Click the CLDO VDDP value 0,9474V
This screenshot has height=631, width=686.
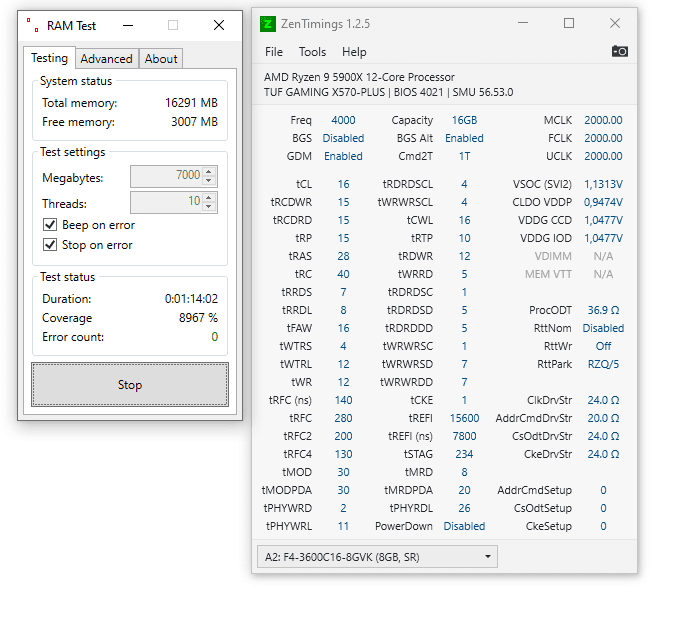click(603, 202)
